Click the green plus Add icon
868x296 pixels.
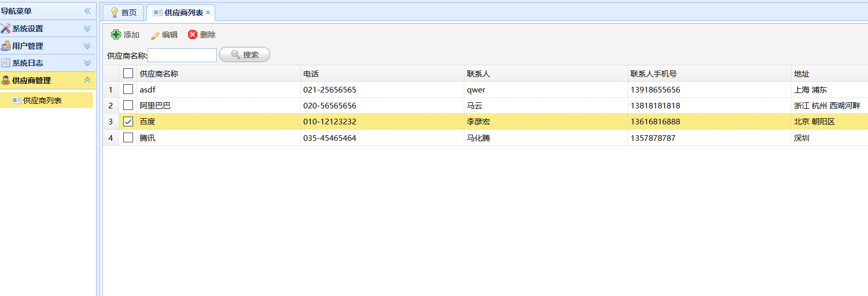click(x=116, y=34)
